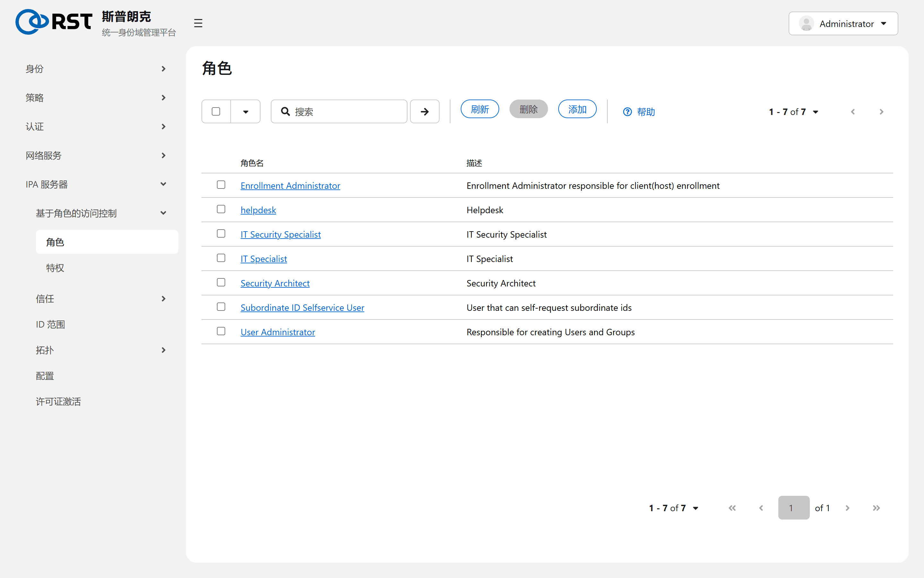Viewport: 924px width, 578px height.
Task: Open the Administrator user dropdown
Action: click(843, 24)
